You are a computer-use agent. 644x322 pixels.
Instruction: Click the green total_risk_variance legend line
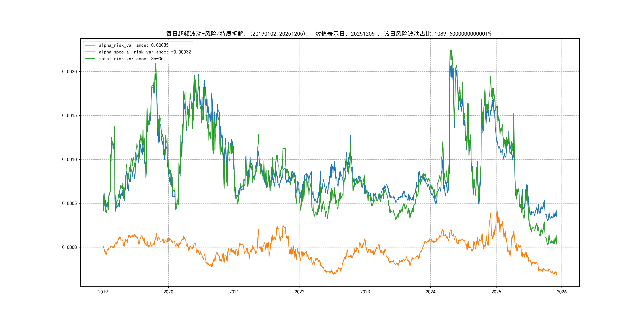point(90,59)
